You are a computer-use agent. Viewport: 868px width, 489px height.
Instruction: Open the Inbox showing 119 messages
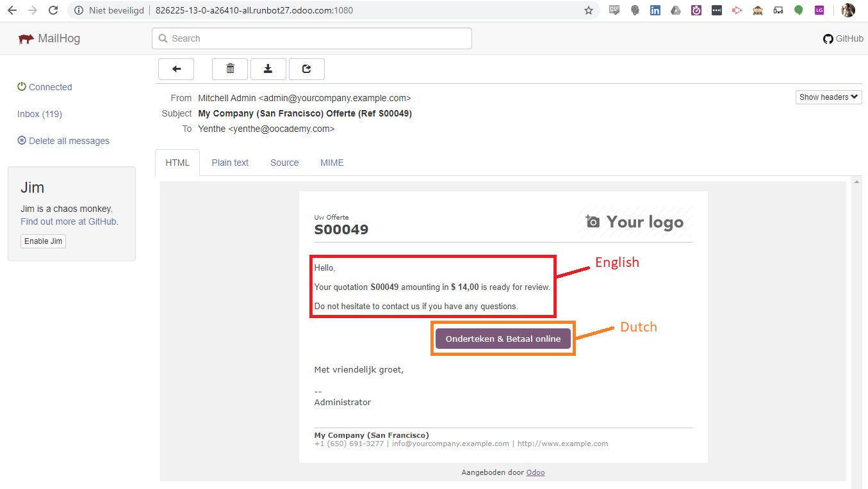click(39, 113)
